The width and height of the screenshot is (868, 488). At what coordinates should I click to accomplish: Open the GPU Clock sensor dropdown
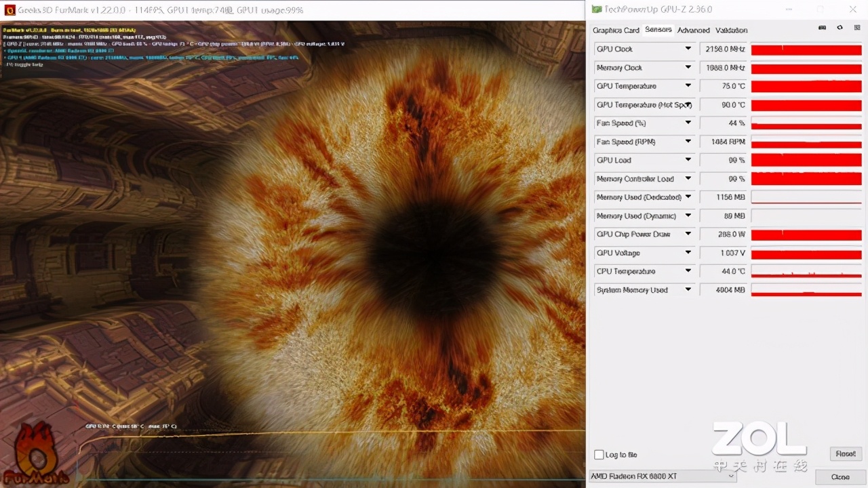click(x=688, y=49)
